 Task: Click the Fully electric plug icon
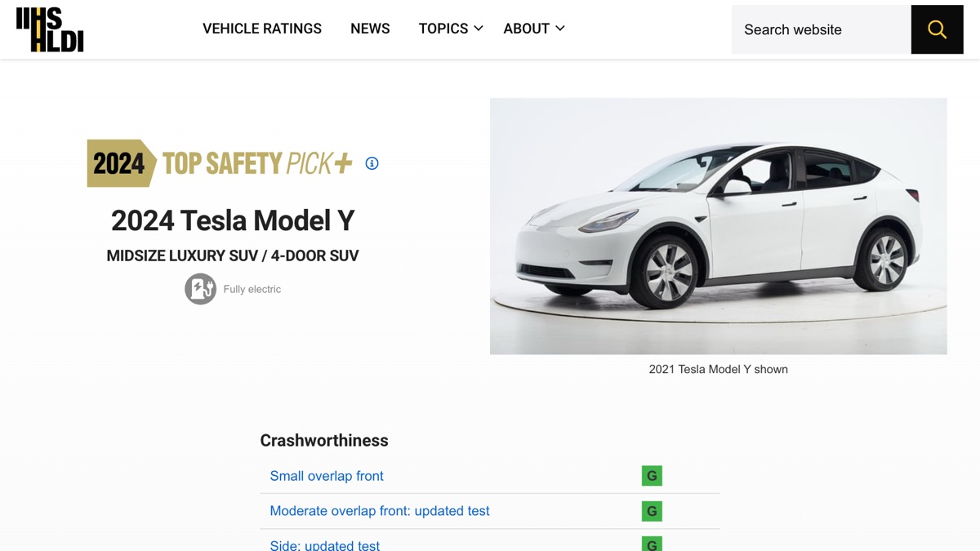pos(200,289)
